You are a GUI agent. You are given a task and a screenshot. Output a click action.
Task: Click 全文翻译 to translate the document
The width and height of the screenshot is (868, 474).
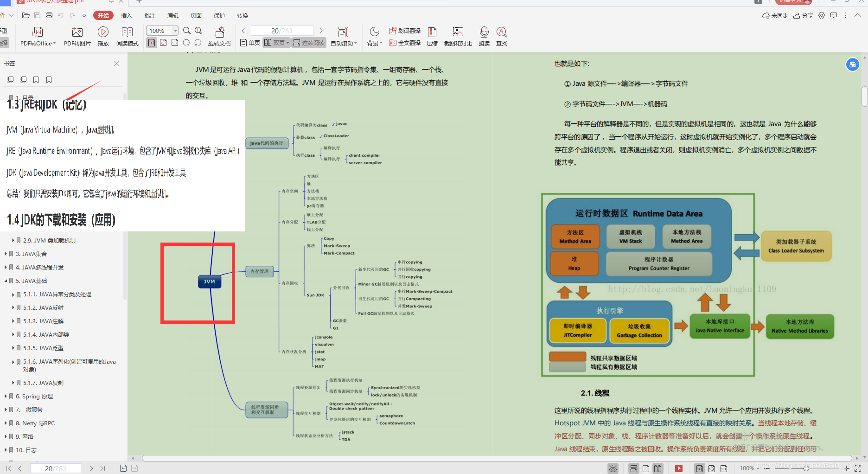click(x=404, y=43)
